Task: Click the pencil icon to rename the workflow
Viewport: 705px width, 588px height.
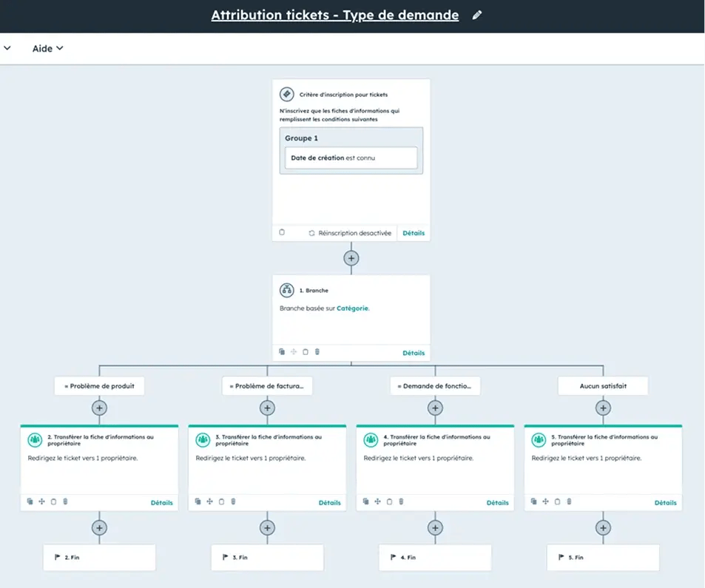Action: coord(477,16)
